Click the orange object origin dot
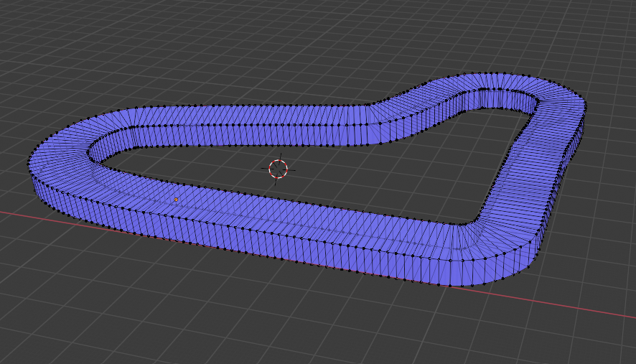This screenshot has width=636, height=364. [x=176, y=200]
